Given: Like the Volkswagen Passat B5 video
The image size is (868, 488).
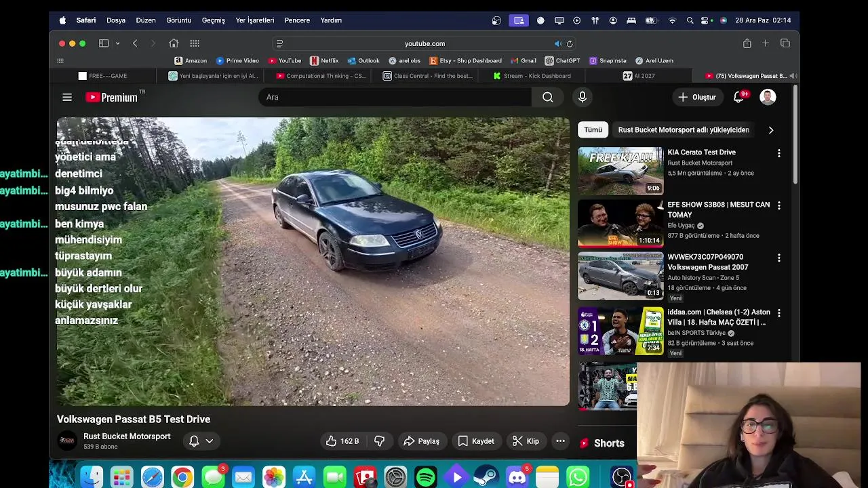Looking at the screenshot, I should 342,441.
